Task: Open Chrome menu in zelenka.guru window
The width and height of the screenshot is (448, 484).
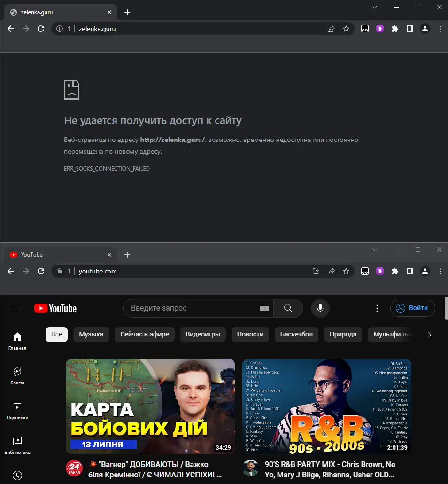Action: click(x=440, y=29)
